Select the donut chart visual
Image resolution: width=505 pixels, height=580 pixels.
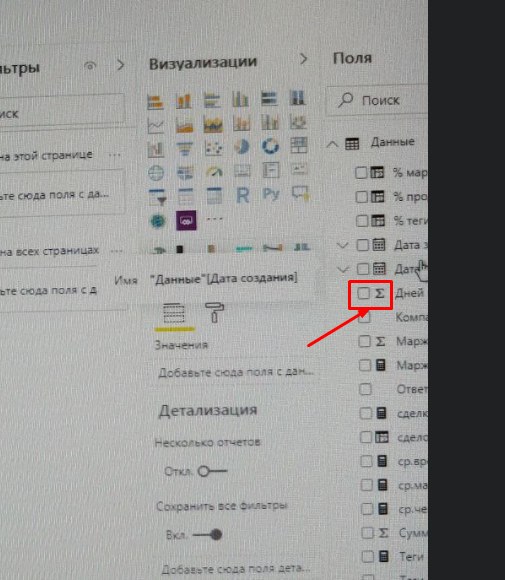tap(270, 146)
